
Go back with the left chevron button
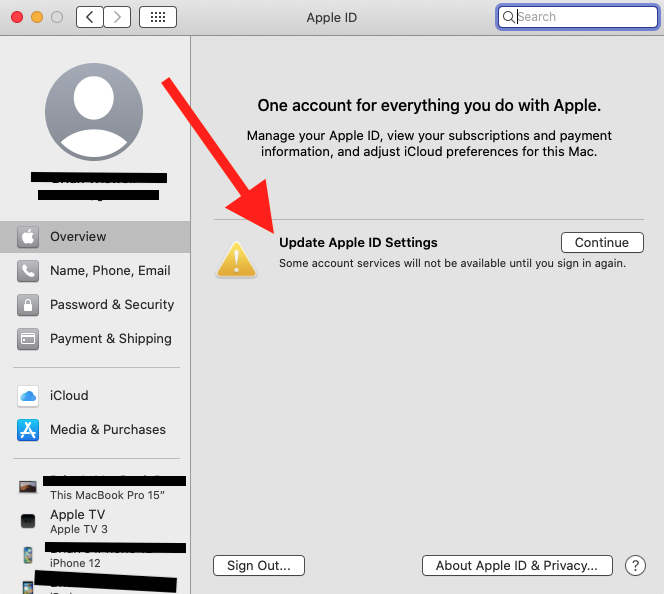pos(89,17)
